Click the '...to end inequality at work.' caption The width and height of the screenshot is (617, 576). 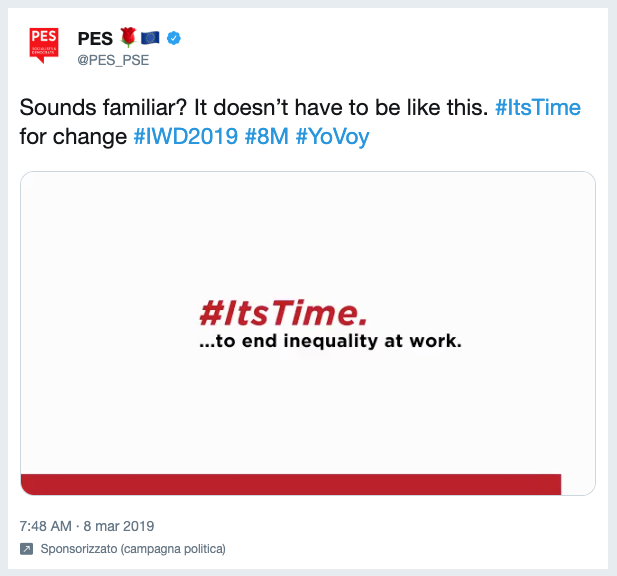330,341
